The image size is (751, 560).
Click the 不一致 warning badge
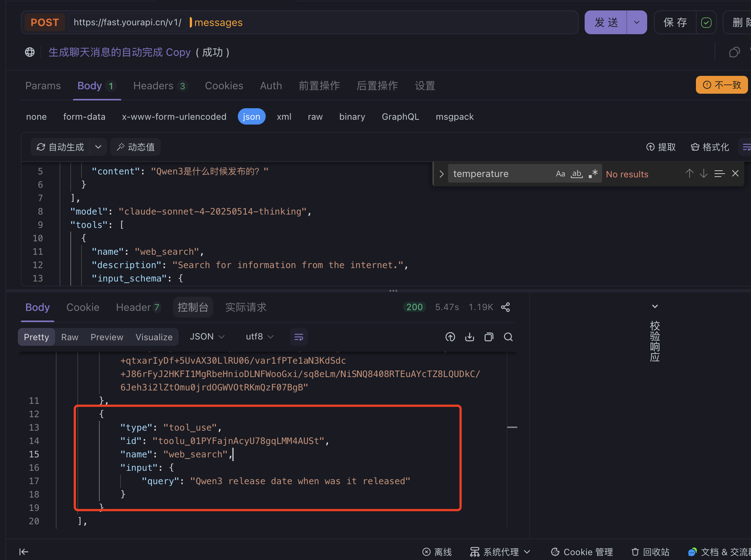pyautogui.click(x=722, y=85)
